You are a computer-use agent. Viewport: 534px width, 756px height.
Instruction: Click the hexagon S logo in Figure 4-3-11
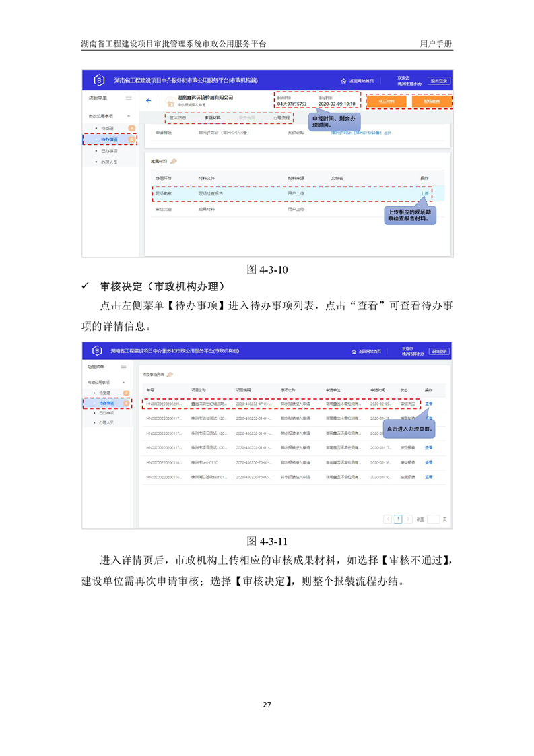pyautogui.click(x=97, y=350)
